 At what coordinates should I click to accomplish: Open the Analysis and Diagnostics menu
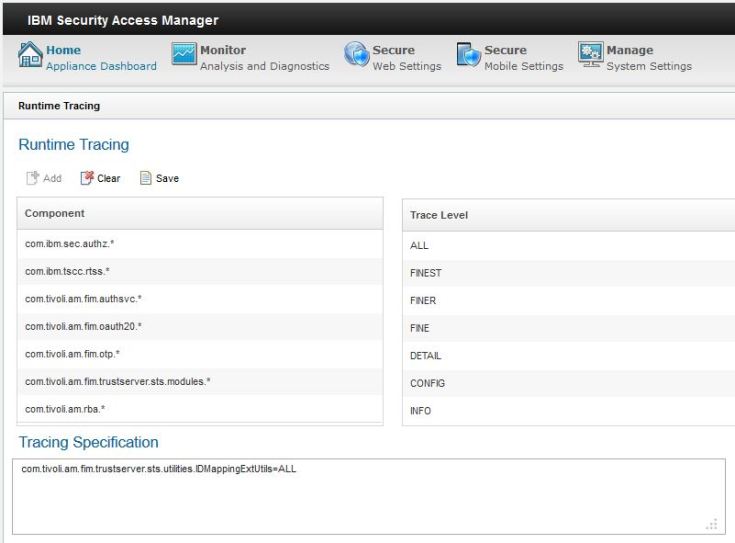point(264,66)
